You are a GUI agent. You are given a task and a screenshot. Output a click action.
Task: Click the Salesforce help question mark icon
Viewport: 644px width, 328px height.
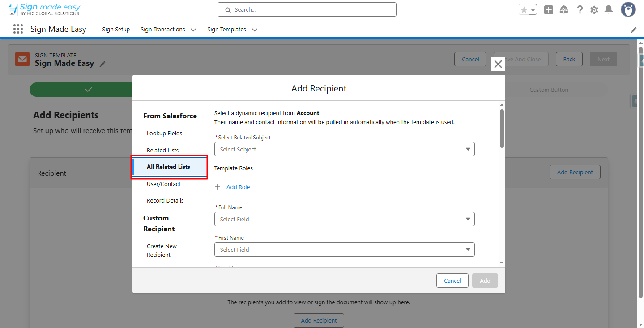click(580, 10)
